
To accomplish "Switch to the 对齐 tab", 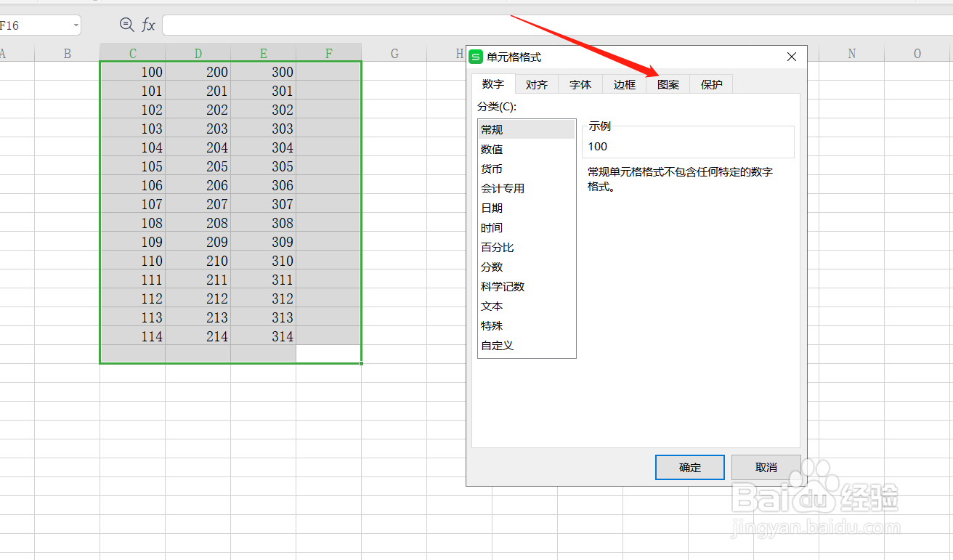I will click(x=537, y=84).
